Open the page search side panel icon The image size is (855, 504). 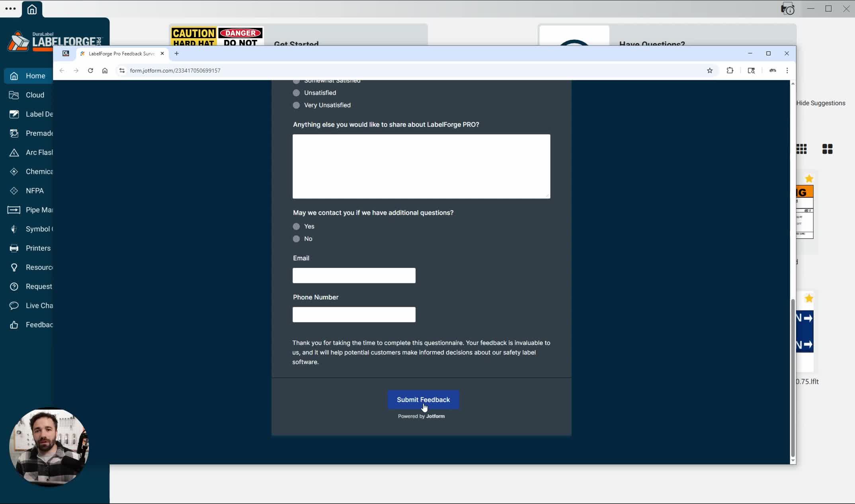pyautogui.click(x=751, y=70)
